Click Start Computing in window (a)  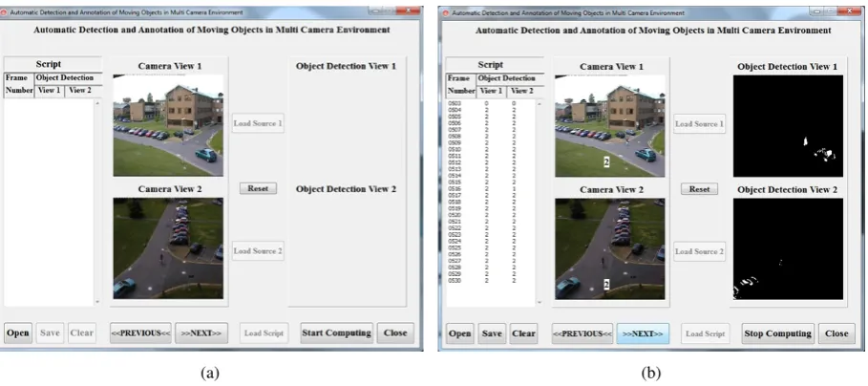click(336, 332)
